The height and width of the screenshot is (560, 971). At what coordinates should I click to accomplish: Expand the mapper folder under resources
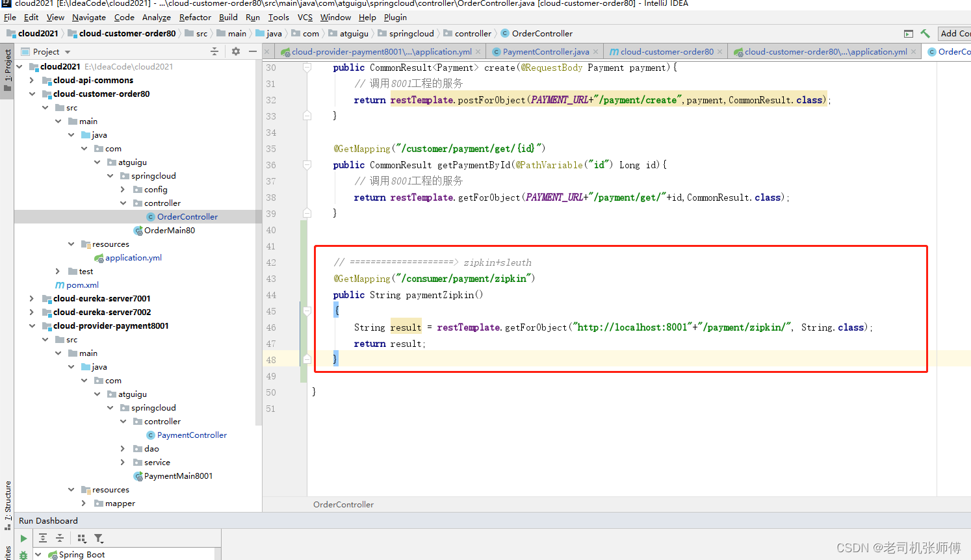pyautogui.click(x=84, y=503)
